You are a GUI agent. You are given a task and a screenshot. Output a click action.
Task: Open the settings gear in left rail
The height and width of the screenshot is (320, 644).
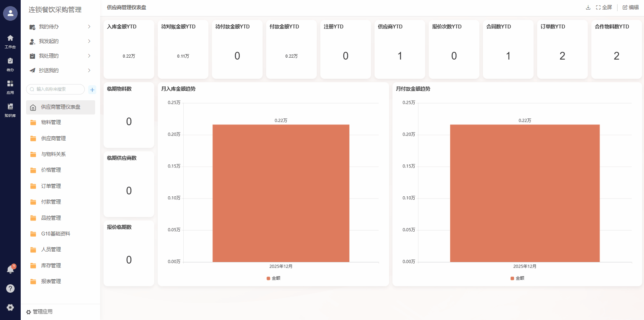(10, 307)
